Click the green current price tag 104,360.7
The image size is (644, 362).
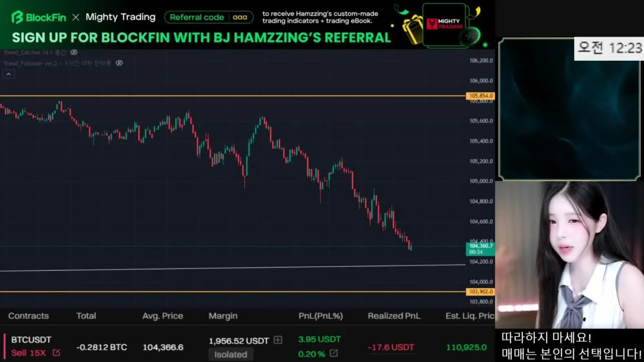coord(480,249)
